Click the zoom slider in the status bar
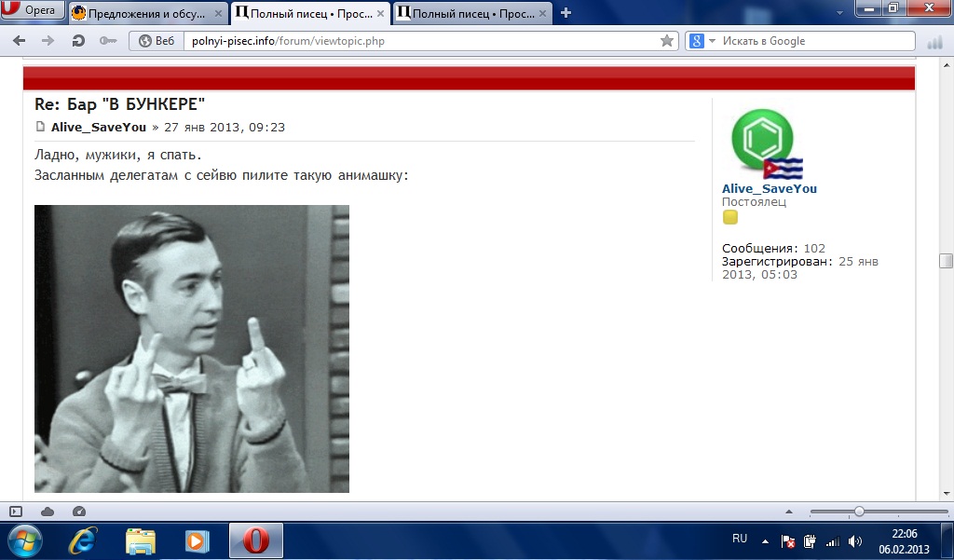The width and height of the screenshot is (954, 560). (x=879, y=512)
